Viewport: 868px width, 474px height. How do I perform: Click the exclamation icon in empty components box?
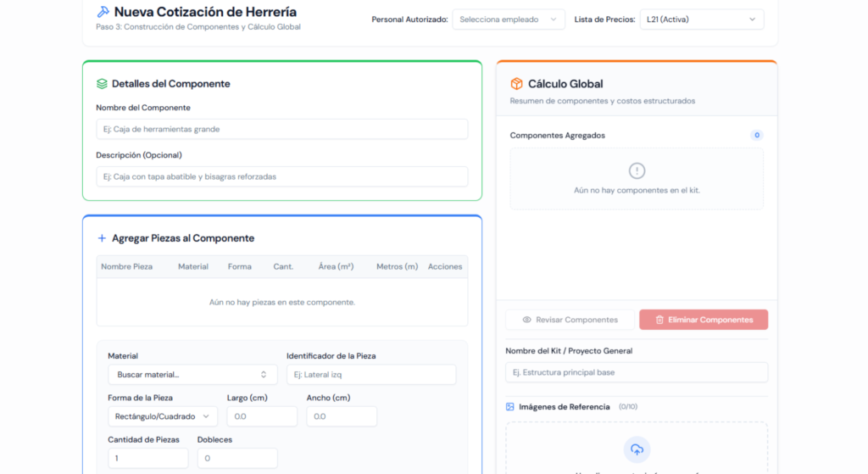(x=637, y=170)
